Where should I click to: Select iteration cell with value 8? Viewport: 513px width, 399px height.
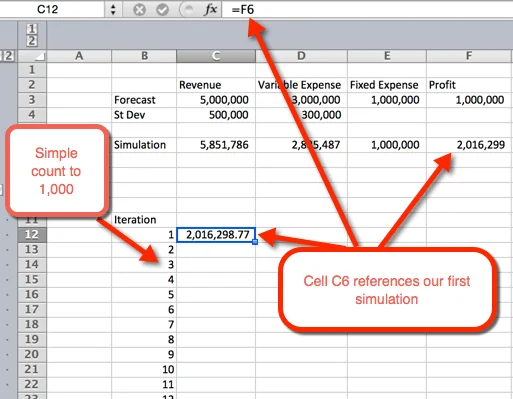pos(144,340)
